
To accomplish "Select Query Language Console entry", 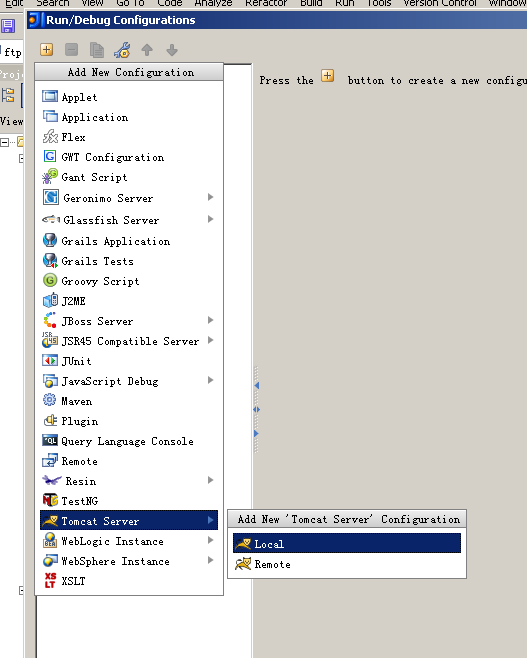I will (129, 441).
